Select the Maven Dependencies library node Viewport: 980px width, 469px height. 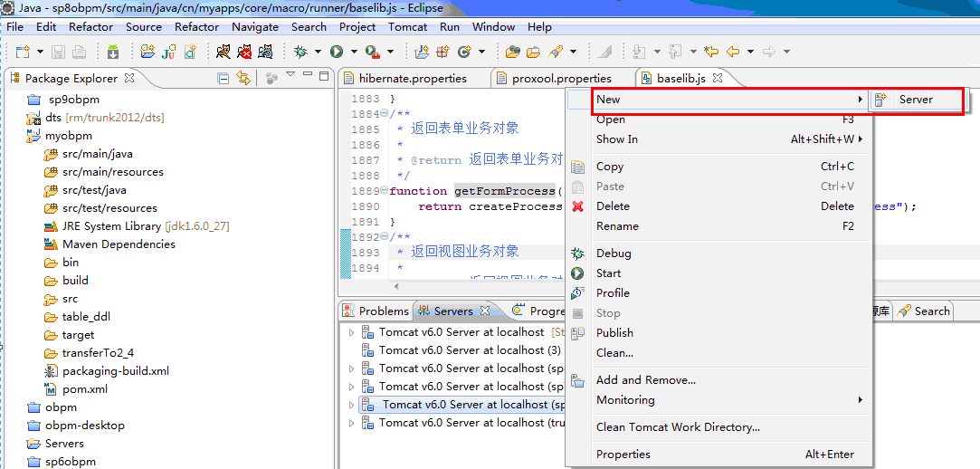pyautogui.click(x=110, y=244)
